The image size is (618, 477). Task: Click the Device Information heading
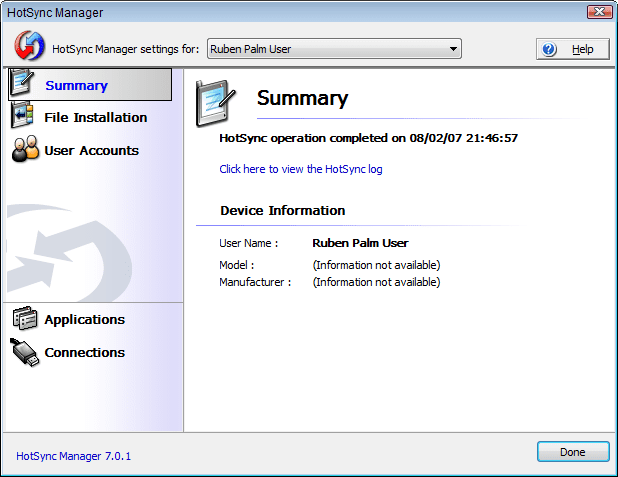pos(283,211)
